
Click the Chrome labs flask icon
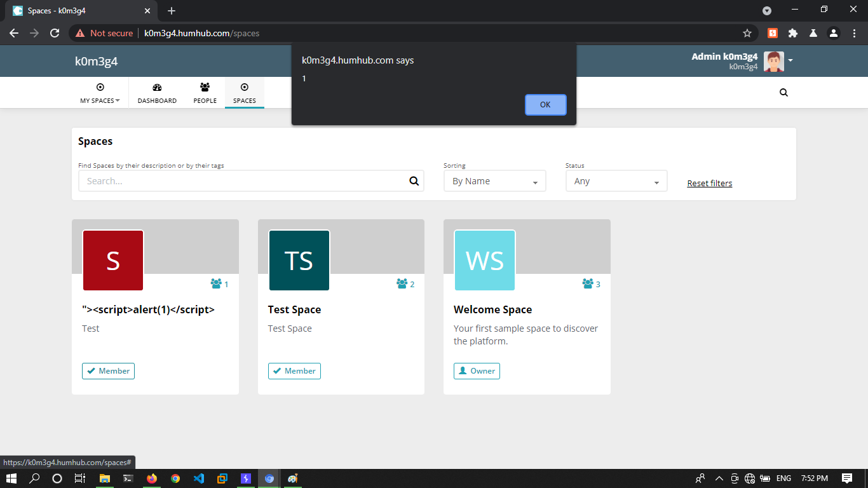813,33
